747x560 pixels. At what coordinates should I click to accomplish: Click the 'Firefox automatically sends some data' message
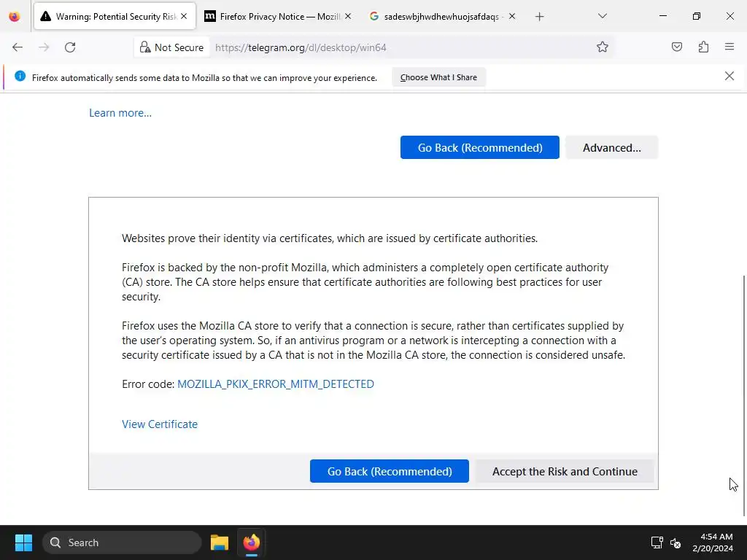[204, 77]
